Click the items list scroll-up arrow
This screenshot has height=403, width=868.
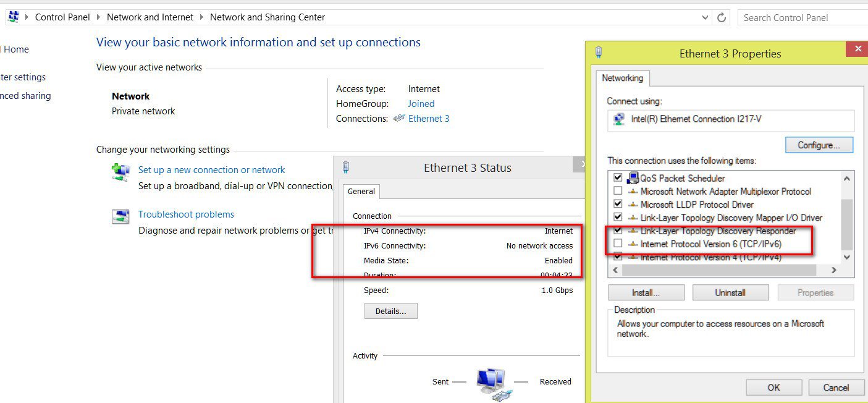pyautogui.click(x=846, y=178)
